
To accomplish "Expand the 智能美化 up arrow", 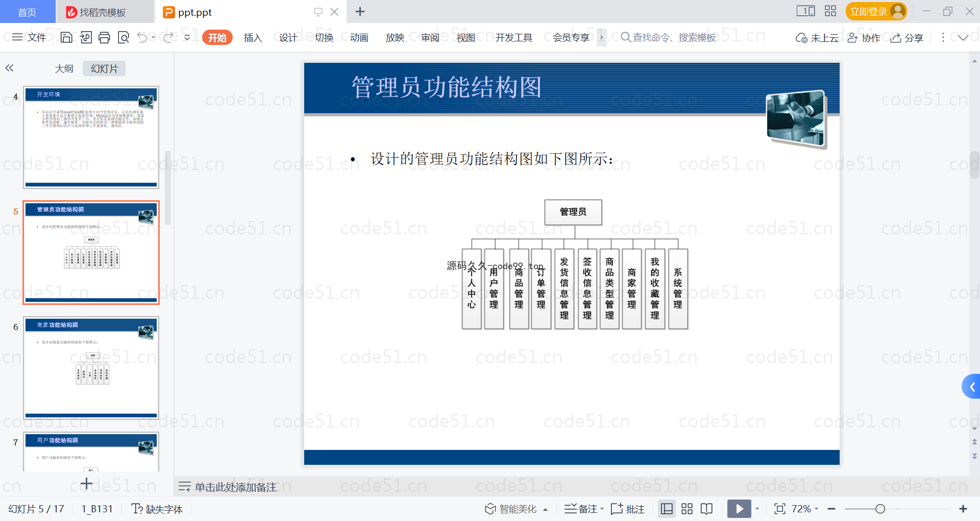I will coord(546,509).
